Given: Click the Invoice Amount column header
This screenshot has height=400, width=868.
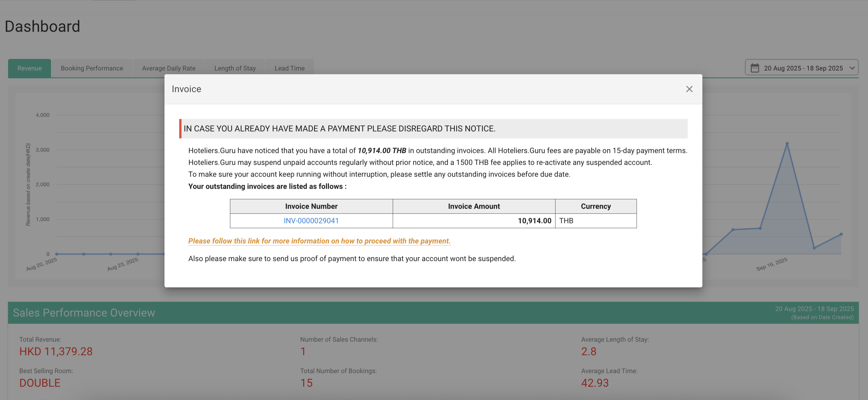Looking at the screenshot, I should tap(474, 206).
